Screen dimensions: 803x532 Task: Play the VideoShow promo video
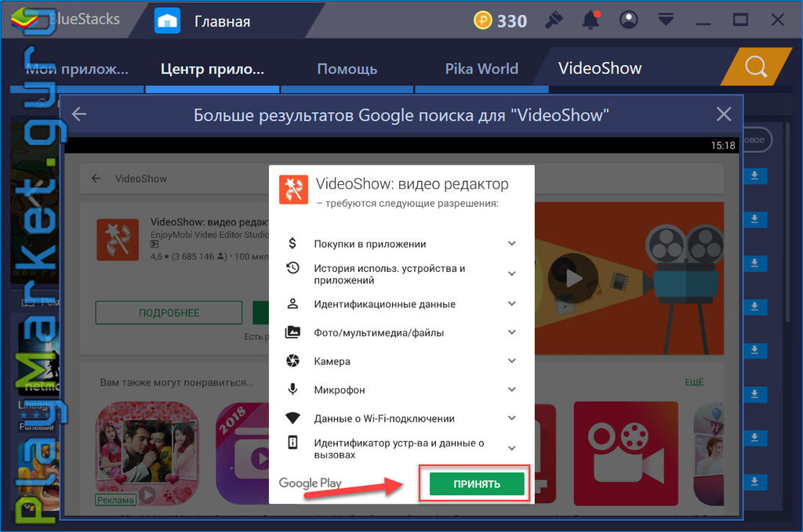point(573,279)
